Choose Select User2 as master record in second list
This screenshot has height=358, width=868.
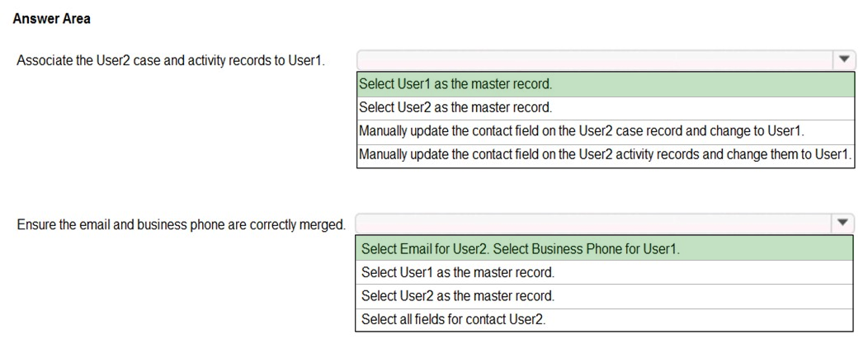[x=604, y=296]
